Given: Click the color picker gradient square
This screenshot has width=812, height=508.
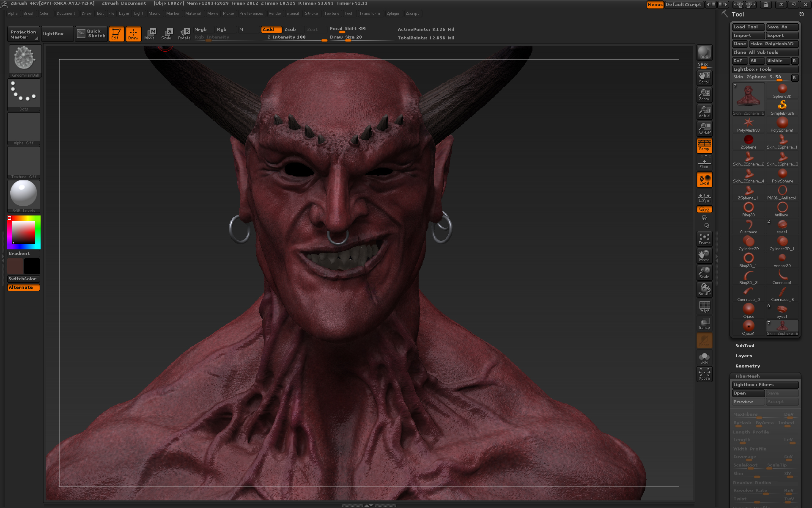Looking at the screenshot, I should tap(24, 232).
